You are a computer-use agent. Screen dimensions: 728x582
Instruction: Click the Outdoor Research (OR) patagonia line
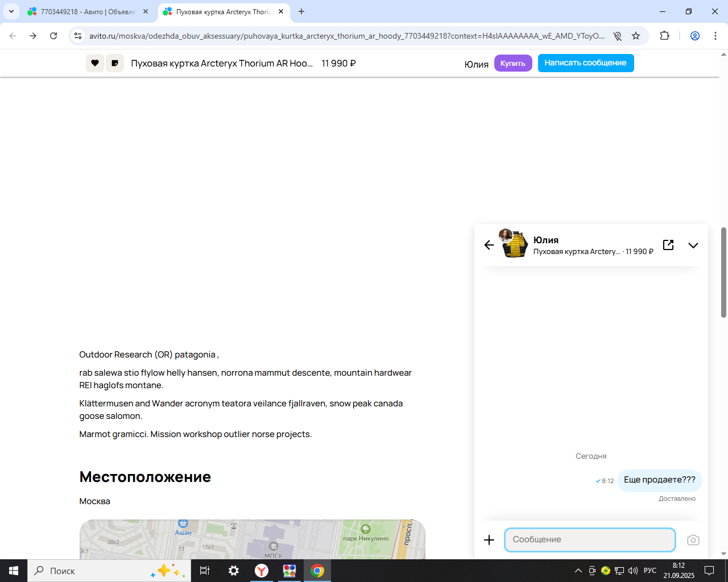(149, 355)
